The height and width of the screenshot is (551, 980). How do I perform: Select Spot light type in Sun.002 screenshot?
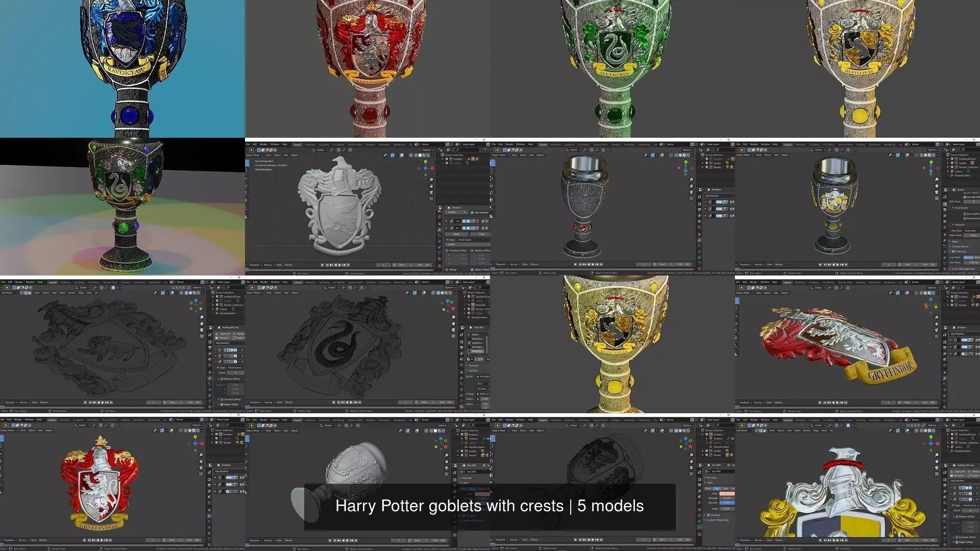coord(725,488)
